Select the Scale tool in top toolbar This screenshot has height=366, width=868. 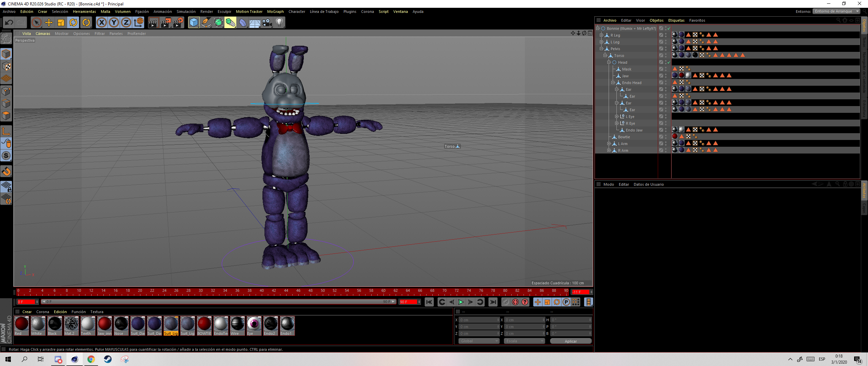pos(61,23)
